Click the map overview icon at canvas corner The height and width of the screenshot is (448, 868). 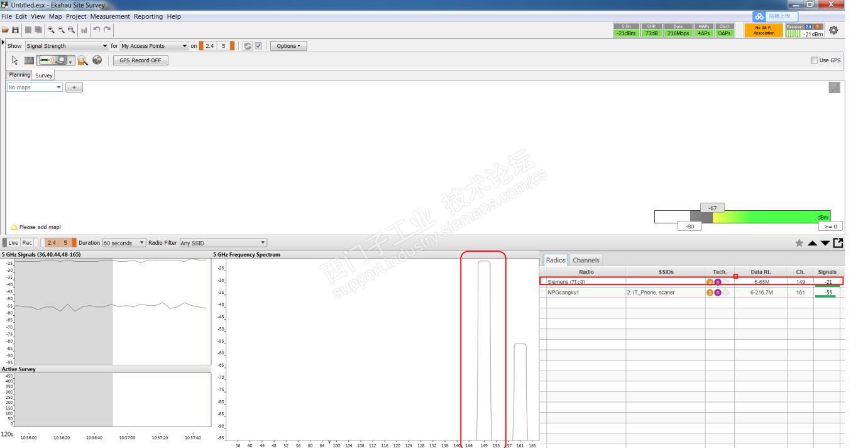click(x=834, y=87)
